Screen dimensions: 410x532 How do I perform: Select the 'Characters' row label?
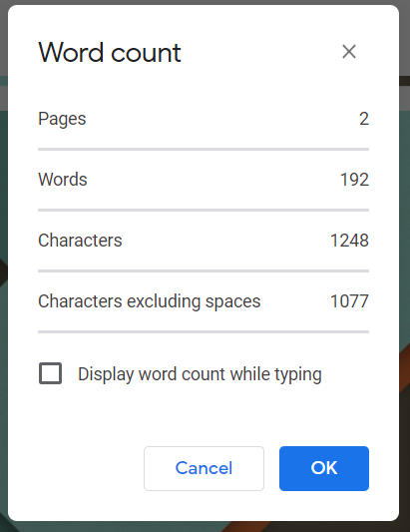click(80, 241)
